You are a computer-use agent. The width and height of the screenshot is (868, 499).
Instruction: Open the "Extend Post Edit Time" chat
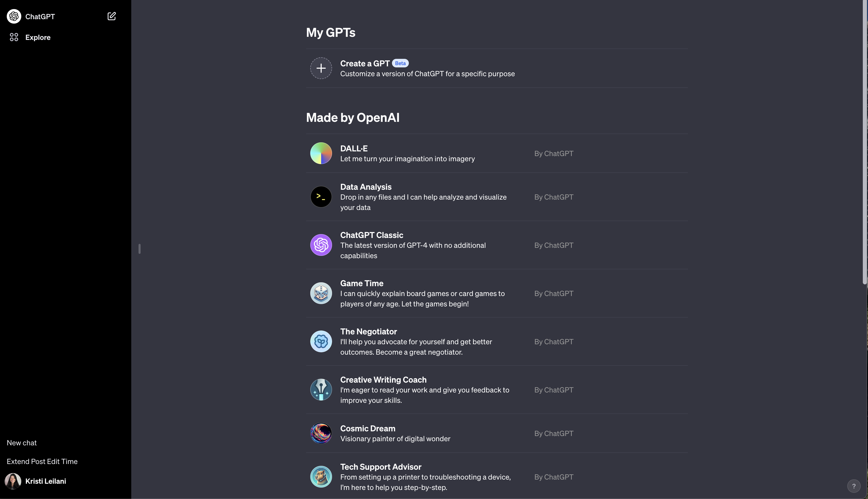[42, 461]
